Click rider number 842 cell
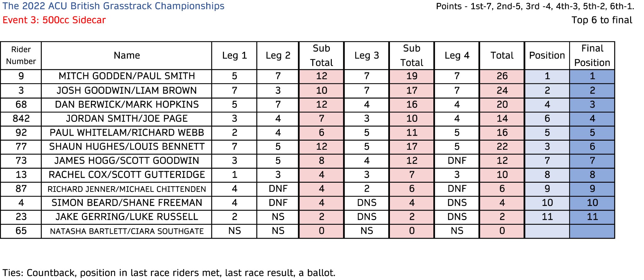 pos(21,119)
